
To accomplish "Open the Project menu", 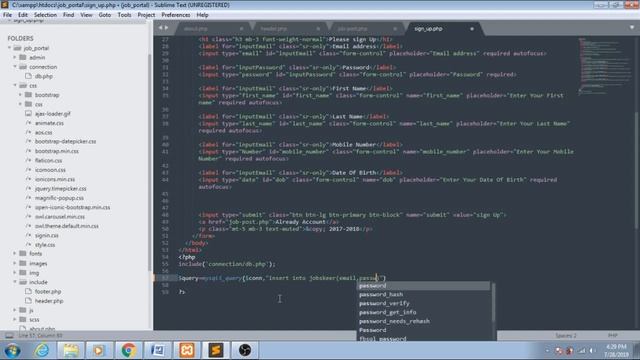I will pyautogui.click(x=146, y=15).
